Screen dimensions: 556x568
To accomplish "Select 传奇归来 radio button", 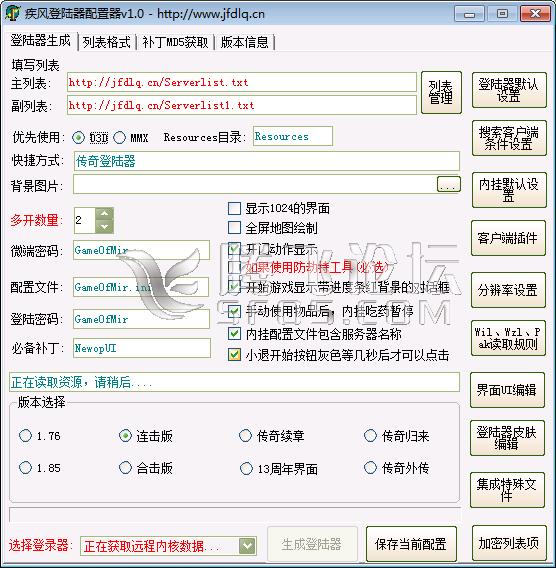I will [x=370, y=436].
